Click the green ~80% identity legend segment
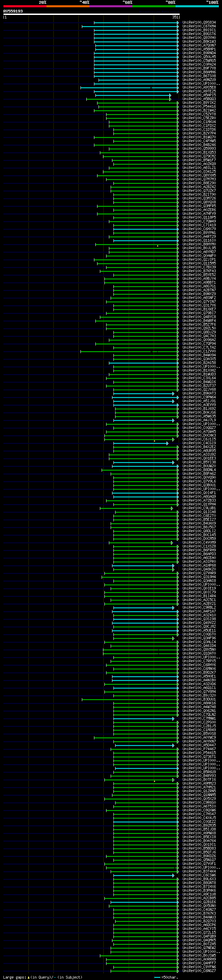222x980 pixels. (x=154, y=6)
